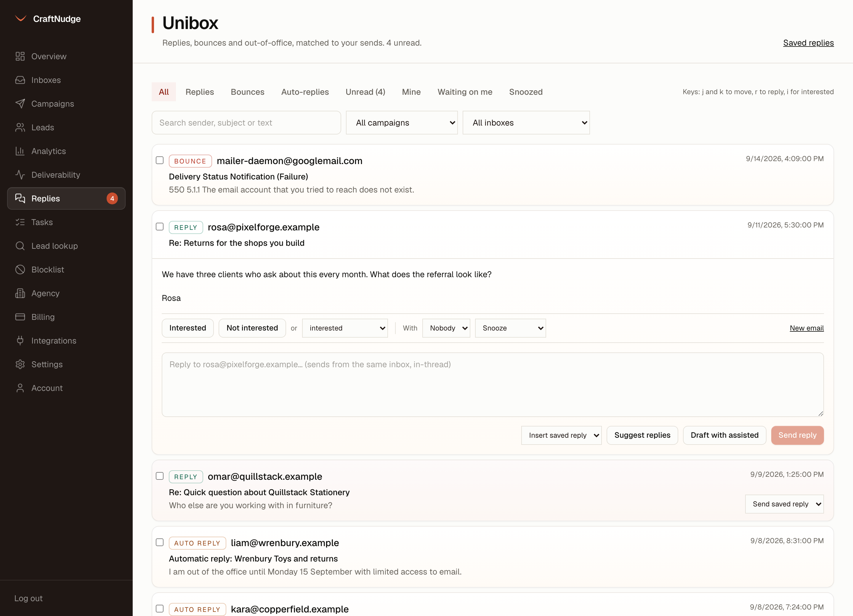Click the Integrations plug icon
Viewport: 853px width, 616px height.
[x=20, y=341]
